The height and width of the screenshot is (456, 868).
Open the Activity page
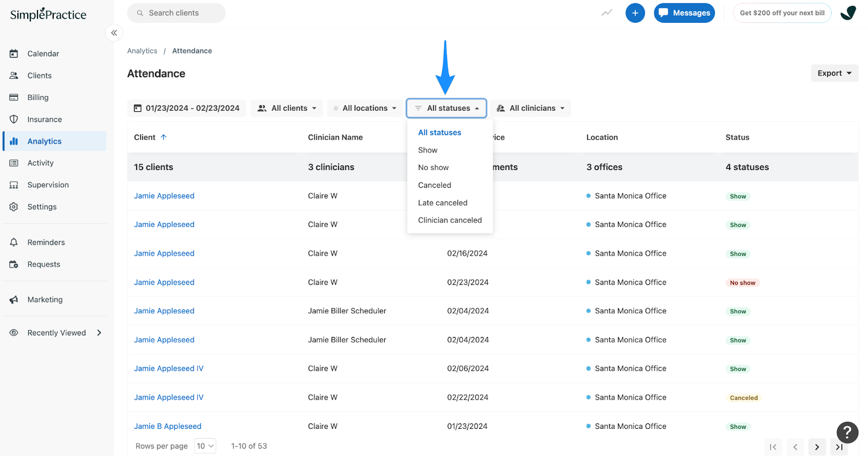coord(40,163)
